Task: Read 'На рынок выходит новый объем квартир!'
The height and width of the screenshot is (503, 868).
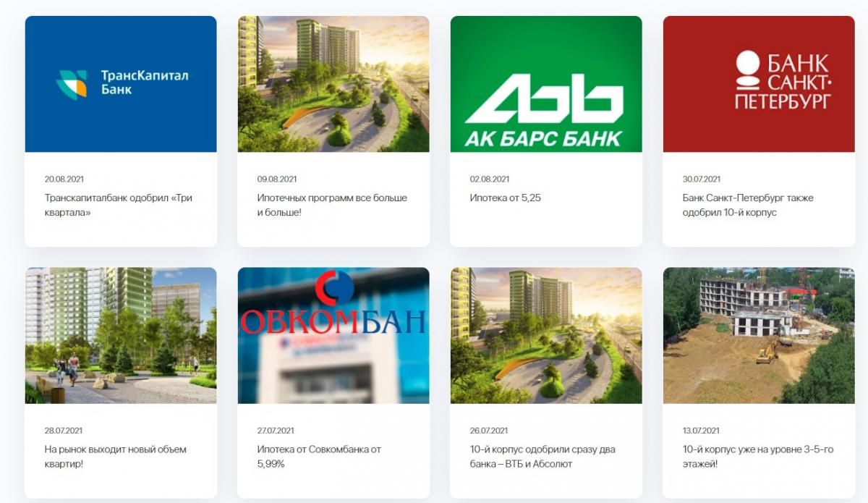Action: point(115,457)
